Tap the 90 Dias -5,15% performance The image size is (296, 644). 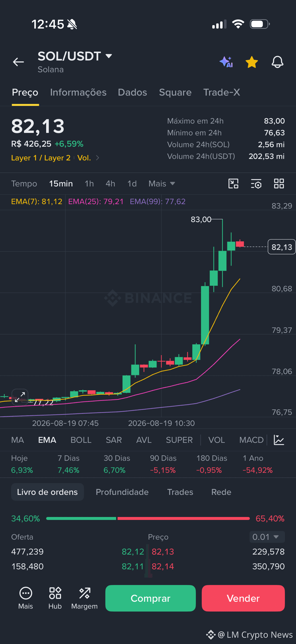pos(163,464)
